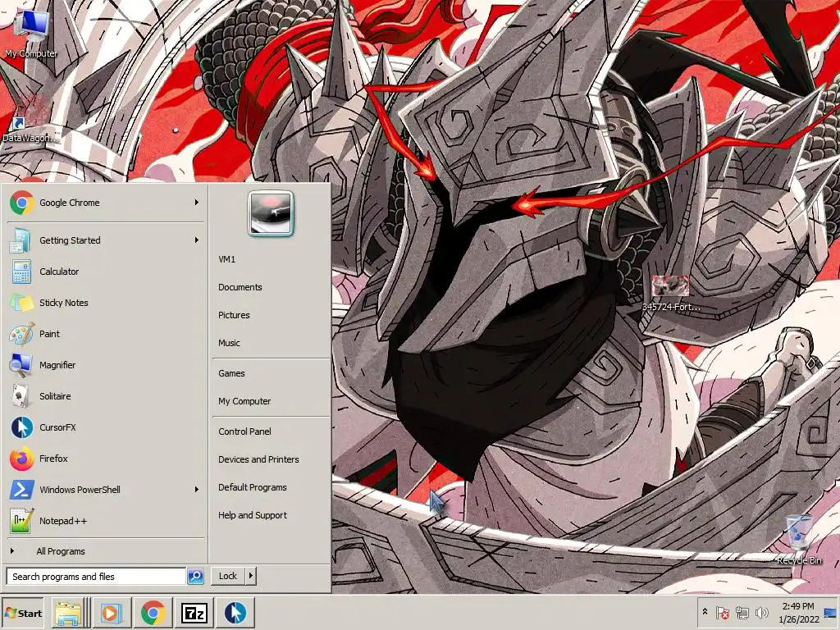This screenshot has height=630, width=840.
Task: Start the Solitaire game
Action: pos(106,396)
